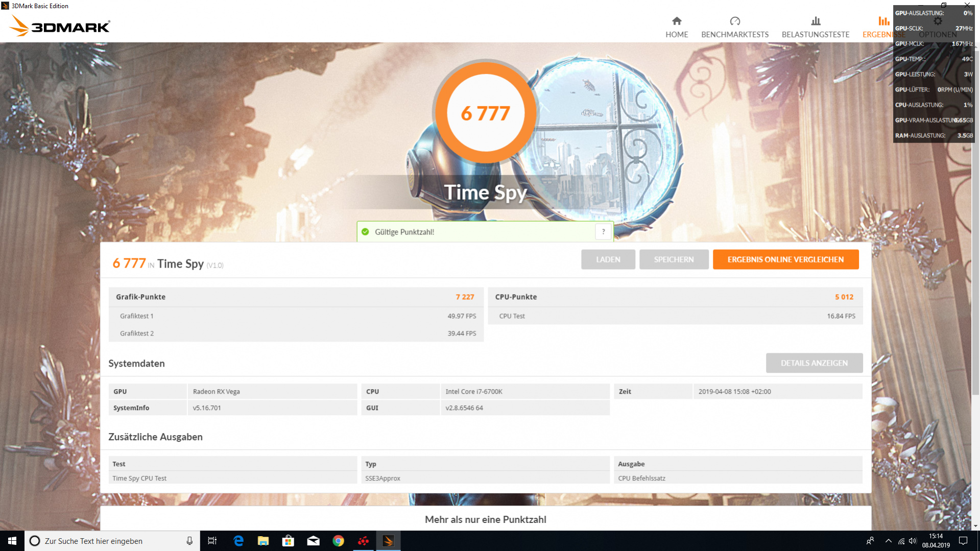This screenshot has height=551, width=980.
Task: Click the vertical scrollbar
Action: point(975,222)
